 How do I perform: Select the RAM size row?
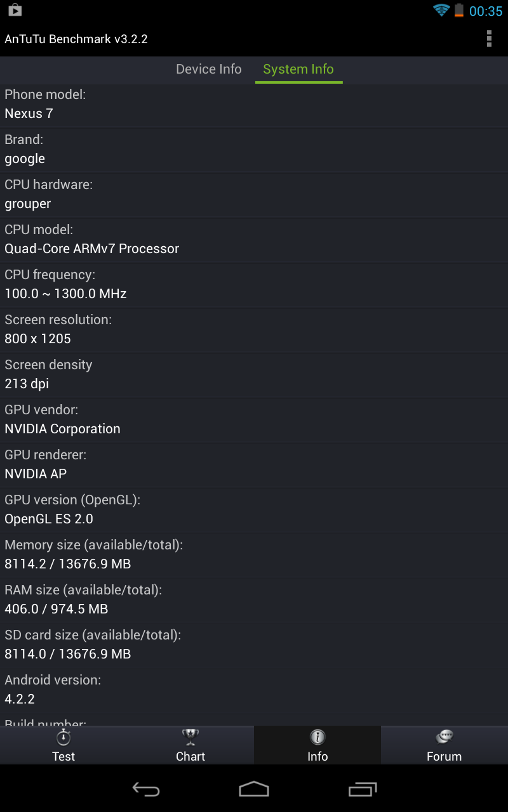(254, 600)
